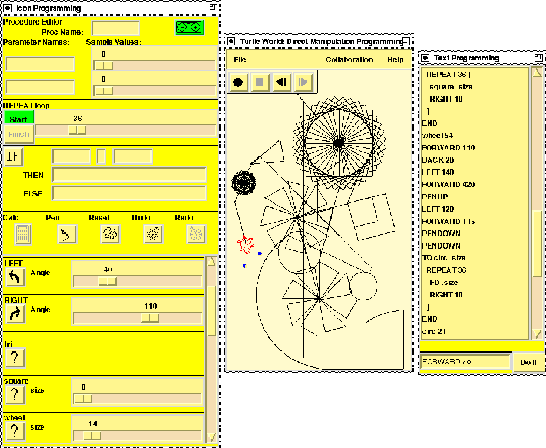Click the icon list scrollbar up arrow
Viewport: 546px width, 448px height.
tap(211, 262)
